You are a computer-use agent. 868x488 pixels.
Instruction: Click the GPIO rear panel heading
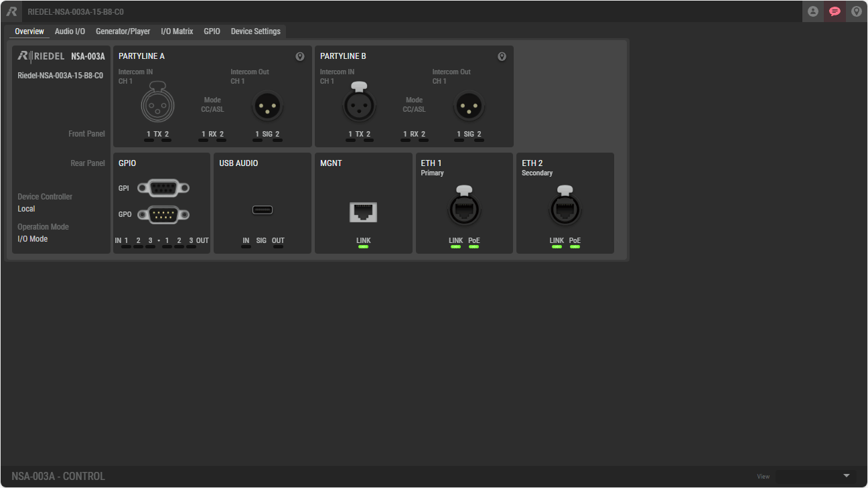point(127,163)
